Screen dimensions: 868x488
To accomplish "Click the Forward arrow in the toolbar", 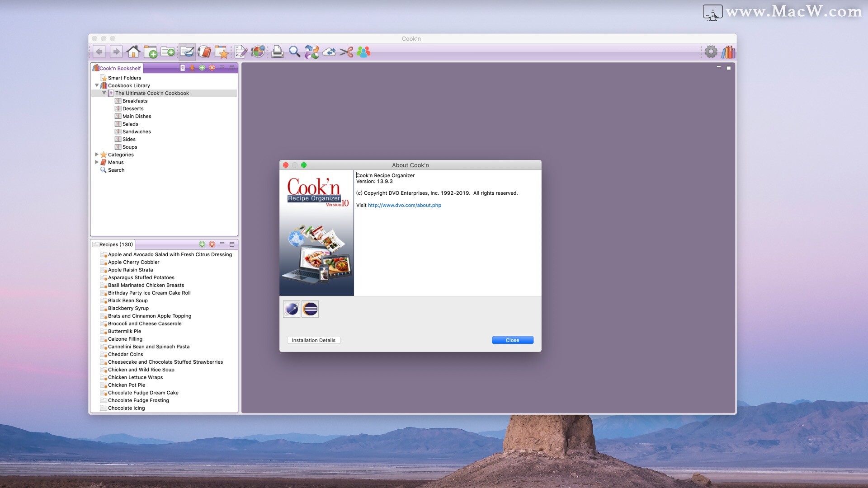I will click(x=116, y=52).
